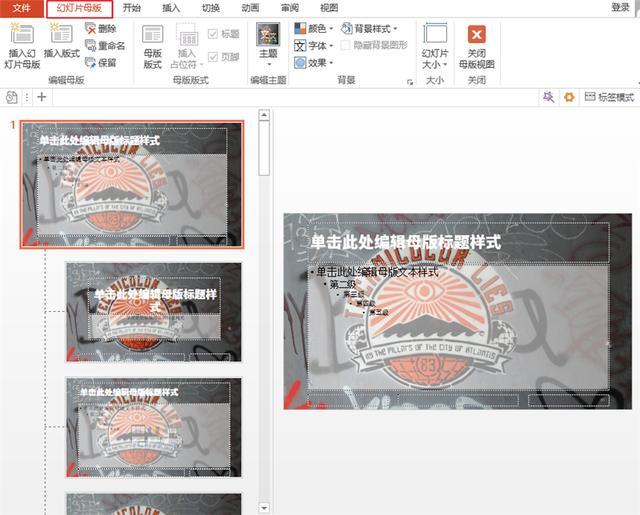This screenshot has width=640, height=515.
Task: Open the 字体 fonts dropdown
Action: [x=313, y=46]
